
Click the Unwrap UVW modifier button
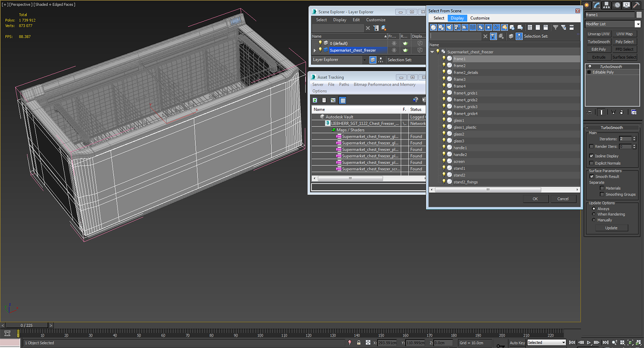coord(599,34)
